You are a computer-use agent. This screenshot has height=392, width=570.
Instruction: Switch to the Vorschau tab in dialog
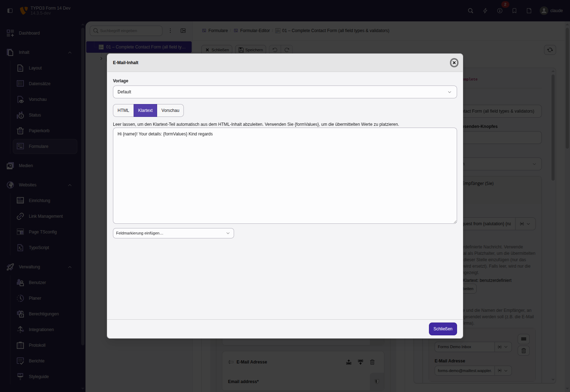pos(170,110)
